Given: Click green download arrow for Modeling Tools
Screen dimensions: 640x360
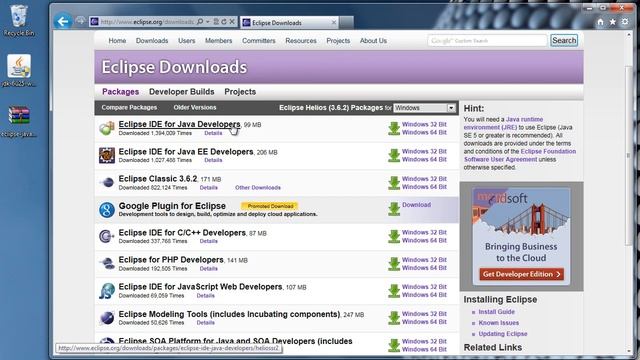Looking at the screenshot, I should (394, 318).
